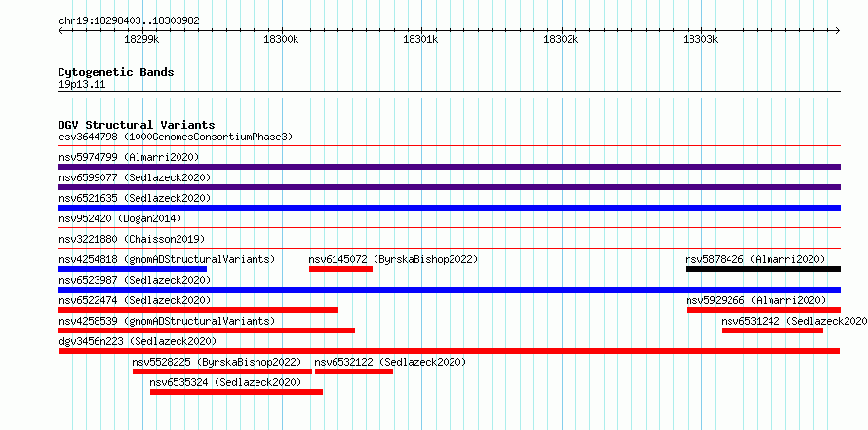Image resolution: width=868 pixels, height=430 pixels.
Task: Click the 18302k ruler tick label
Action: (x=561, y=39)
